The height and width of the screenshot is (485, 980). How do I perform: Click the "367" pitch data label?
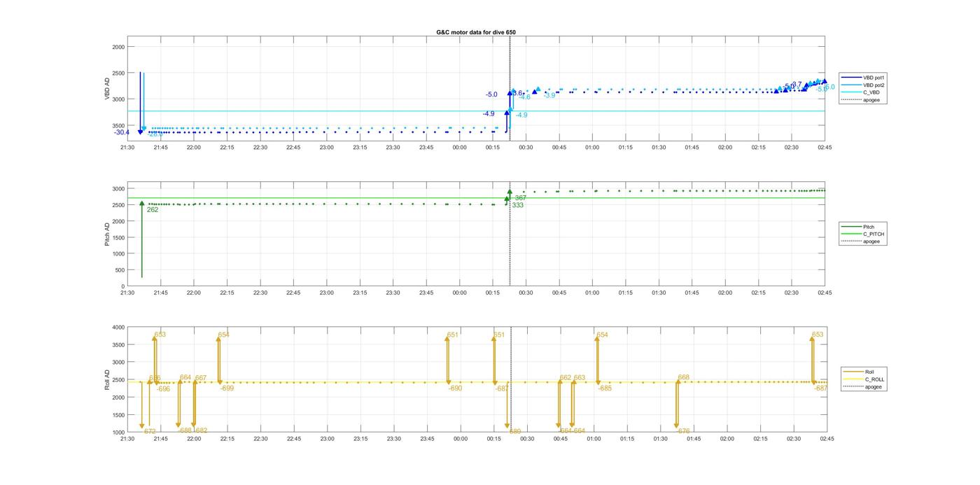pos(521,198)
